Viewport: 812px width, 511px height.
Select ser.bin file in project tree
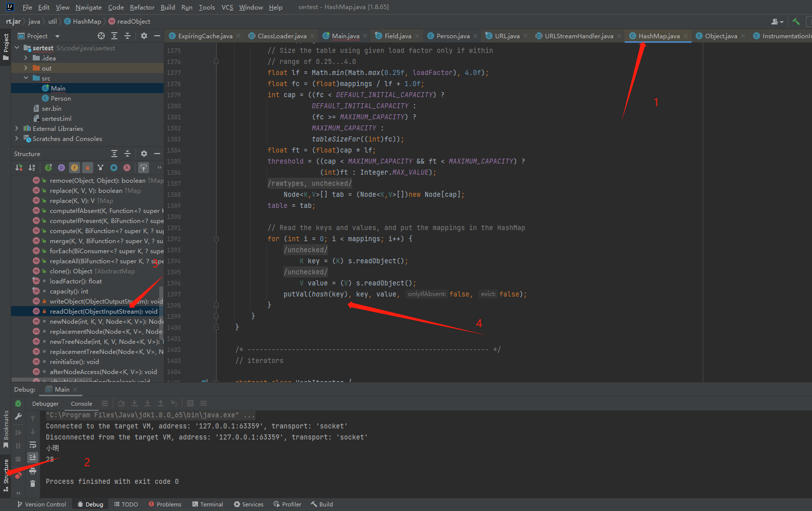51,108
